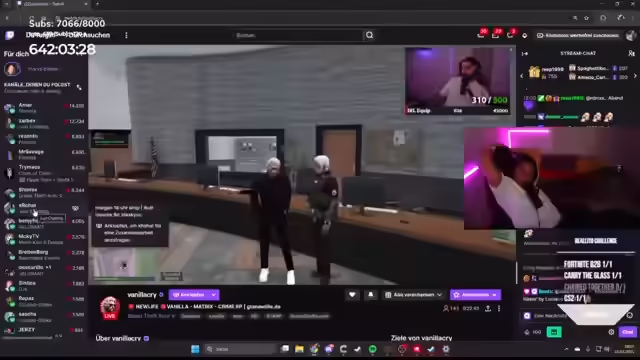Toggle the follow heart button

pos(352,295)
